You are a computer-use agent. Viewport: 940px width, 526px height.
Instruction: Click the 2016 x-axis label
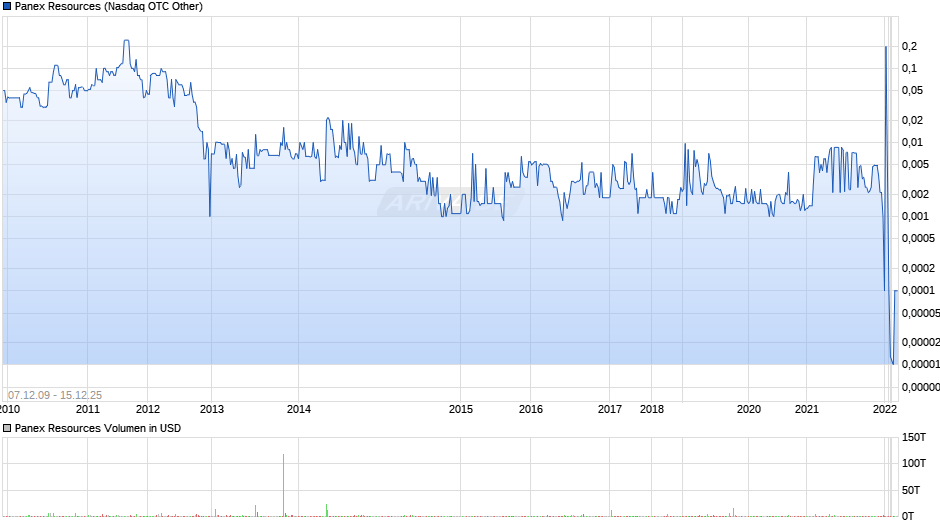531,409
